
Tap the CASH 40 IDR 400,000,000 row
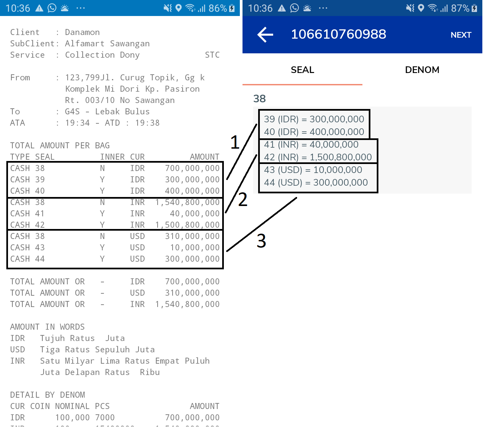[115, 191]
